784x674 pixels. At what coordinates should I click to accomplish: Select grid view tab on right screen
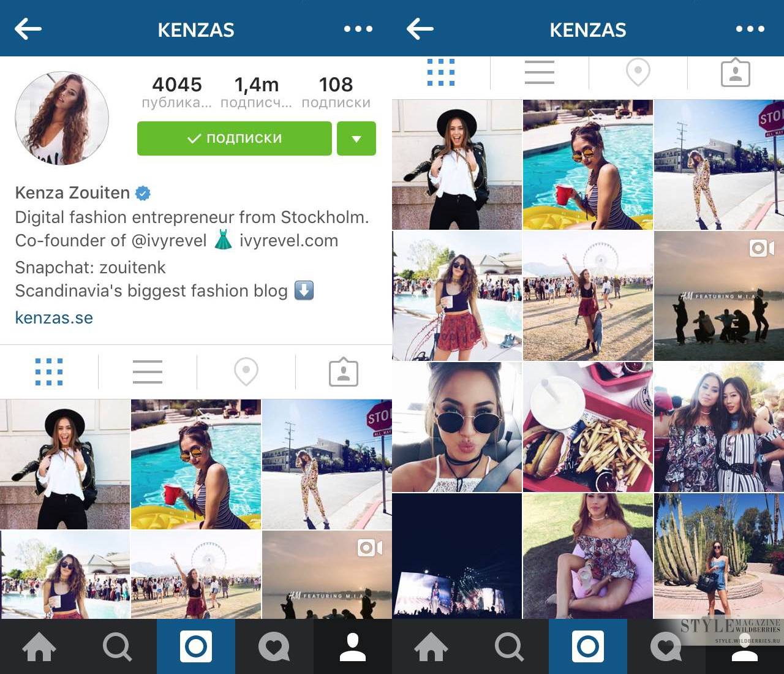pos(441,72)
